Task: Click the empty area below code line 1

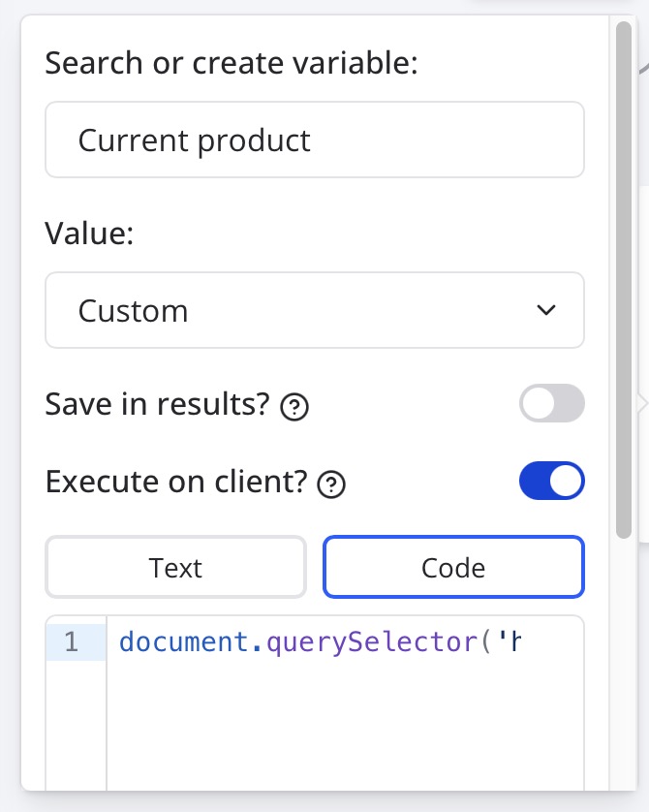Action: point(344,727)
